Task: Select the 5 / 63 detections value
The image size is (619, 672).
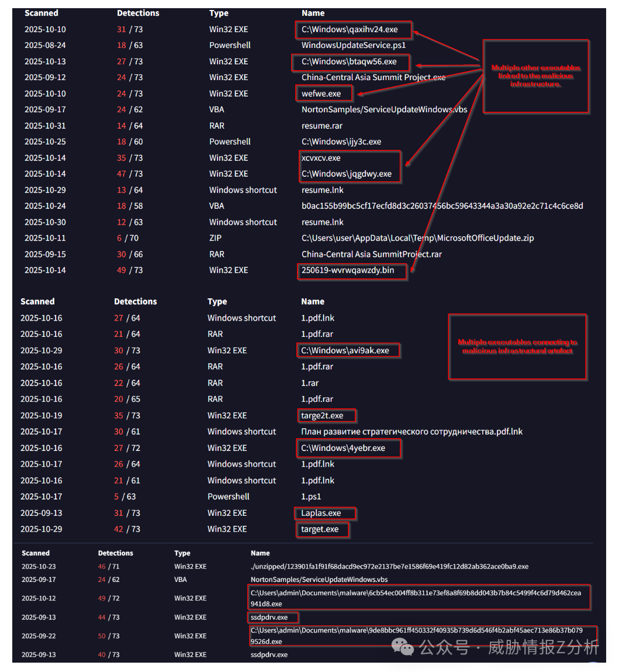Action: click(x=125, y=497)
